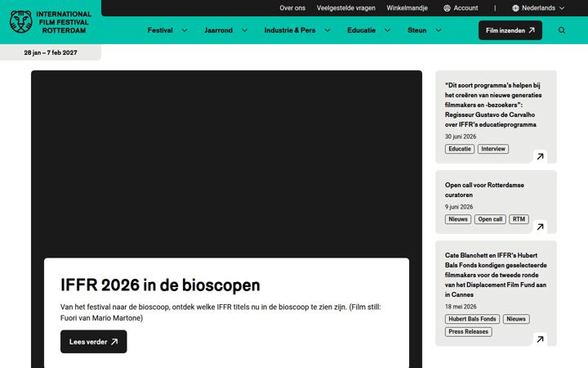Screen dimensions: 588x368
Task: Click the Account person icon
Action: point(447,8)
